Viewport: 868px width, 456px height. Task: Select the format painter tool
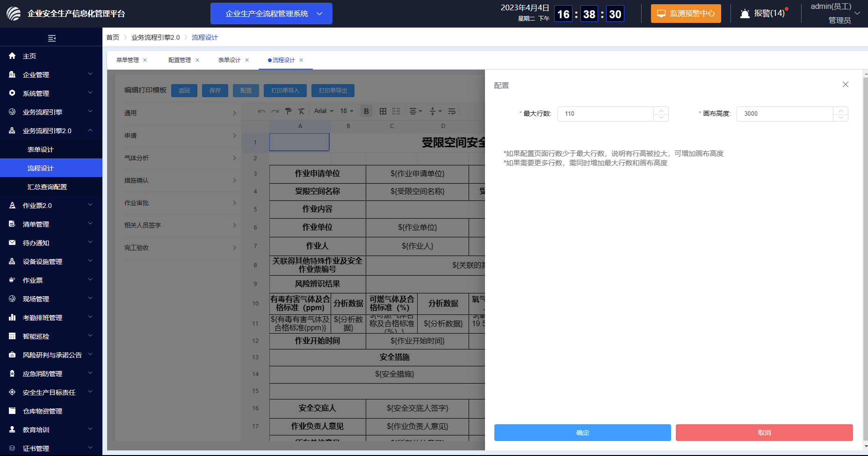pyautogui.click(x=288, y=111)
